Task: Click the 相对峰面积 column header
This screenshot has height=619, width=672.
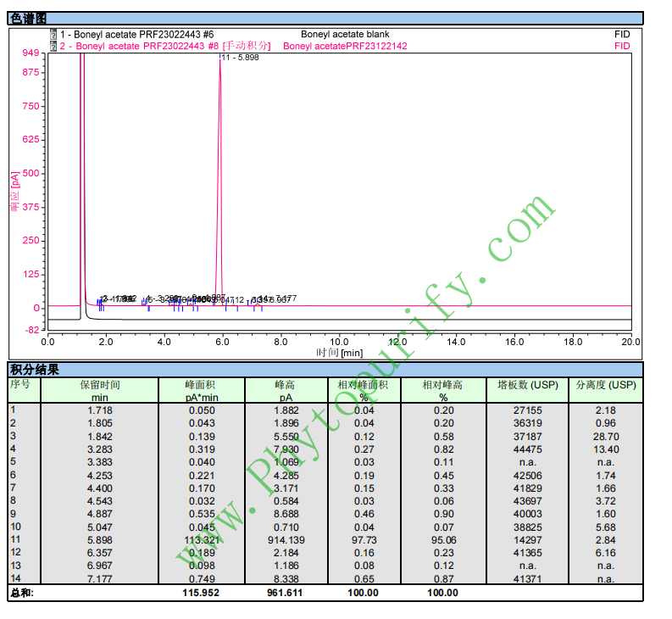Action: [363, 385]
